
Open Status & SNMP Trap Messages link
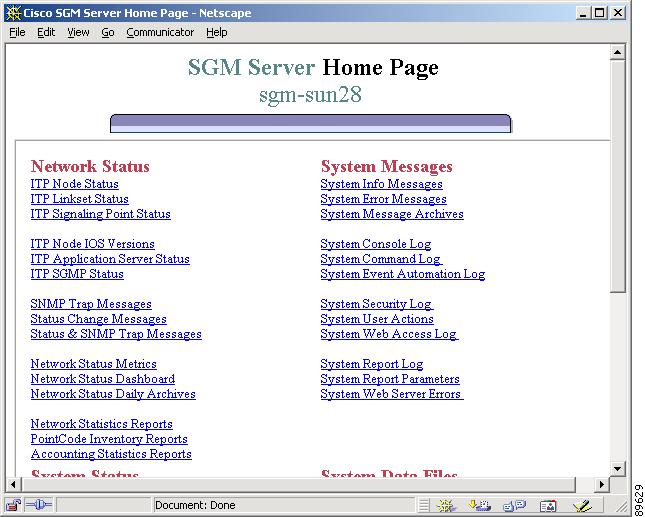coord(116,334)
